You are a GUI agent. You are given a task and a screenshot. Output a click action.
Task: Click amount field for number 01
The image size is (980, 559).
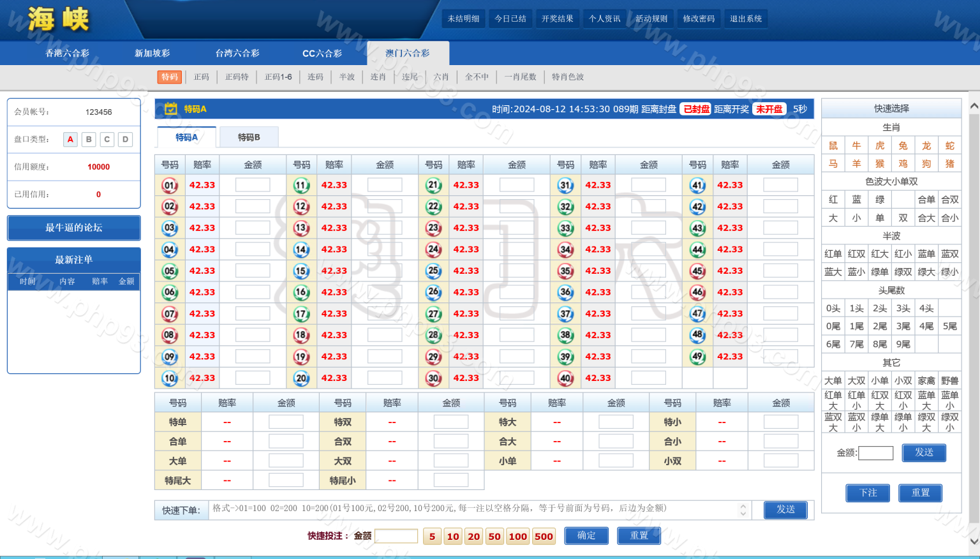253,186
